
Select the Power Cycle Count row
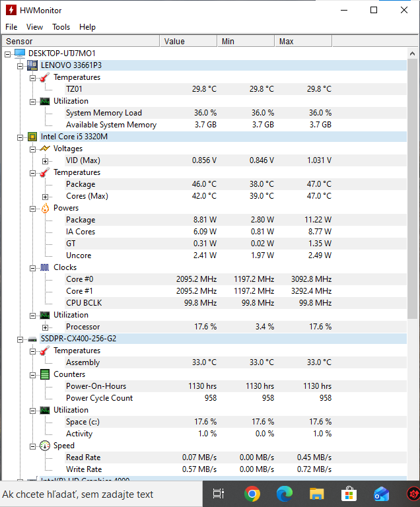point(236,398)
